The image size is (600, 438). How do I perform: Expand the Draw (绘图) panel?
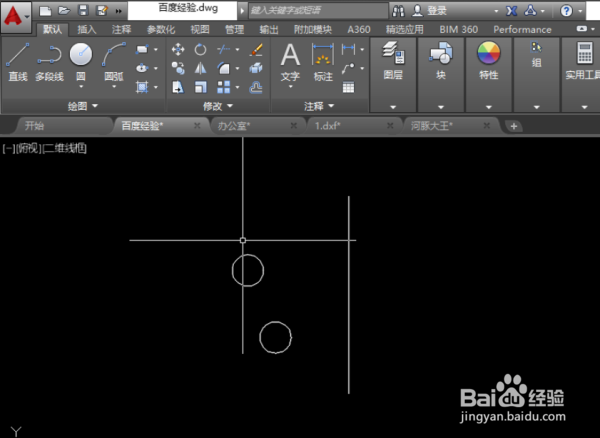coord(83,106)
